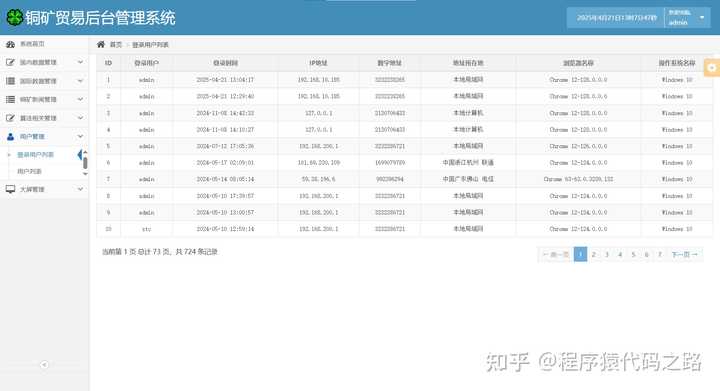Click the monitor icon for 大屏管理
This screenshot has height=391, width=720.
click(x=10, y=189)
